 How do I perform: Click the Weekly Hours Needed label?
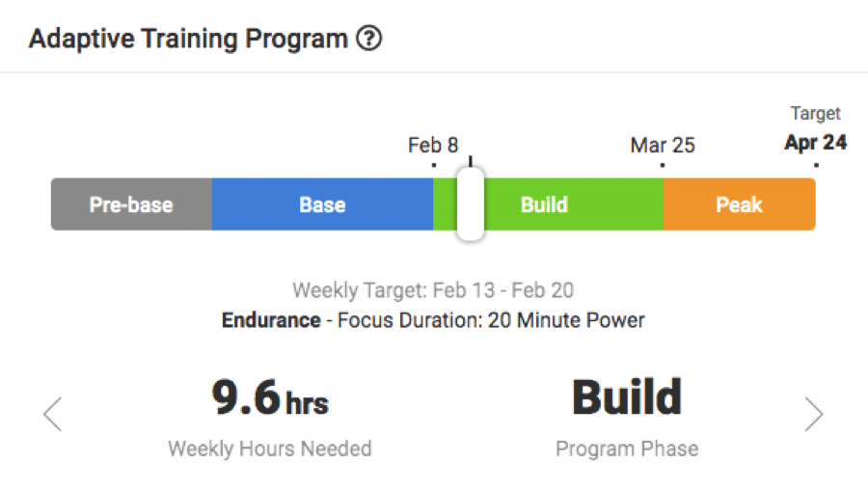pos(270,449)
